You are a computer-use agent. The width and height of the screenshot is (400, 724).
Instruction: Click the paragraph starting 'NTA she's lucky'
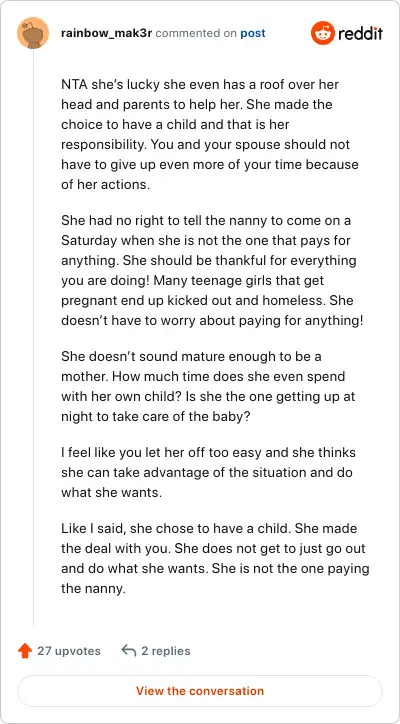(x=210, y=134)
